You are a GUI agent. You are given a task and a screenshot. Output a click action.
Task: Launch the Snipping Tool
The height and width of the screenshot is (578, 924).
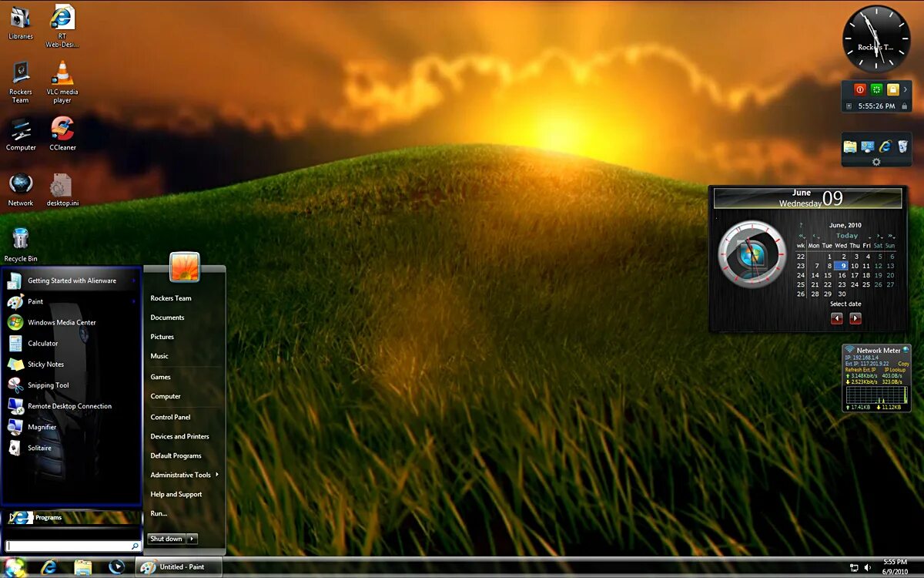tap(72, 385)
